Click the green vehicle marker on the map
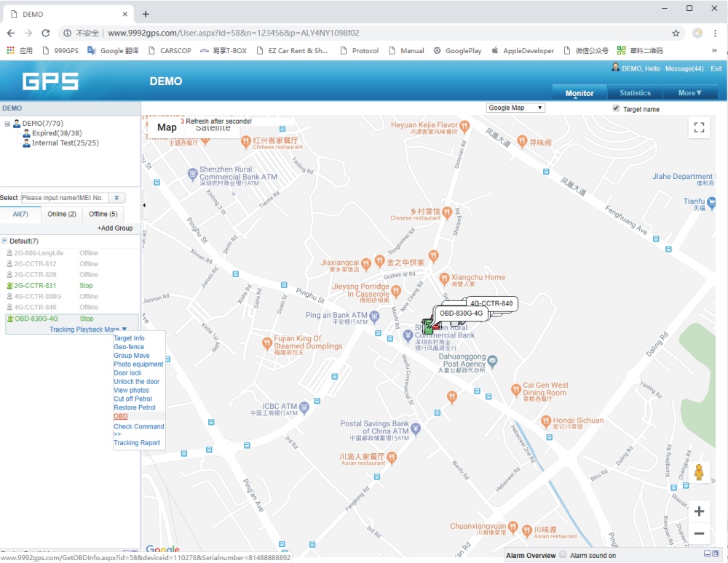Screen dimensions: 728x563 428,327
